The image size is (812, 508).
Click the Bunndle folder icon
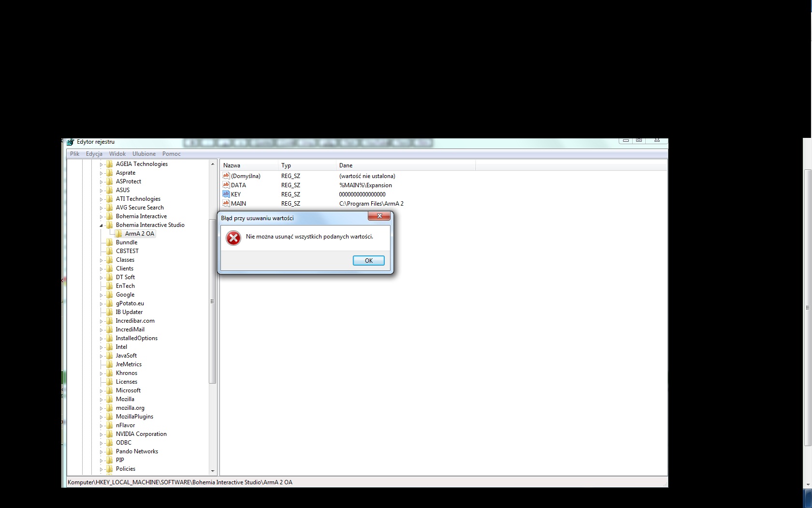[110, 242]
